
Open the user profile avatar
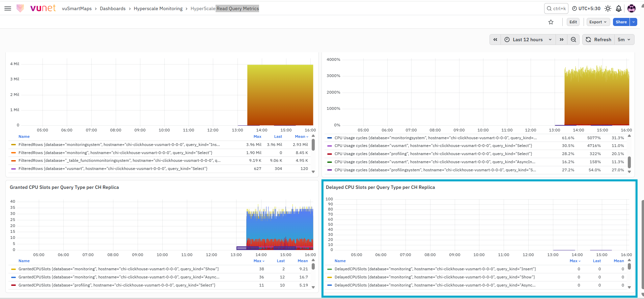(x=632, y=8)
